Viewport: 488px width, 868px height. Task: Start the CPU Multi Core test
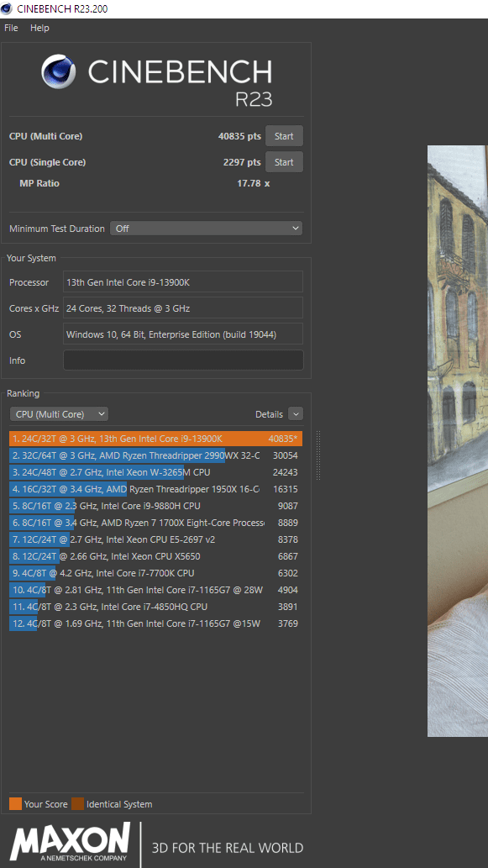point(284,136)
